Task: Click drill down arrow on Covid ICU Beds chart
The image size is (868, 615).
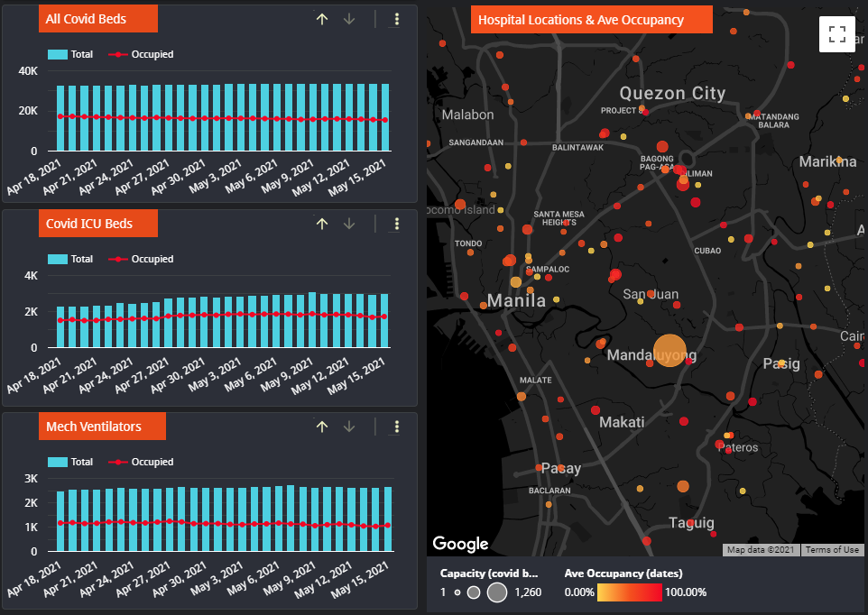Action: 349,224
